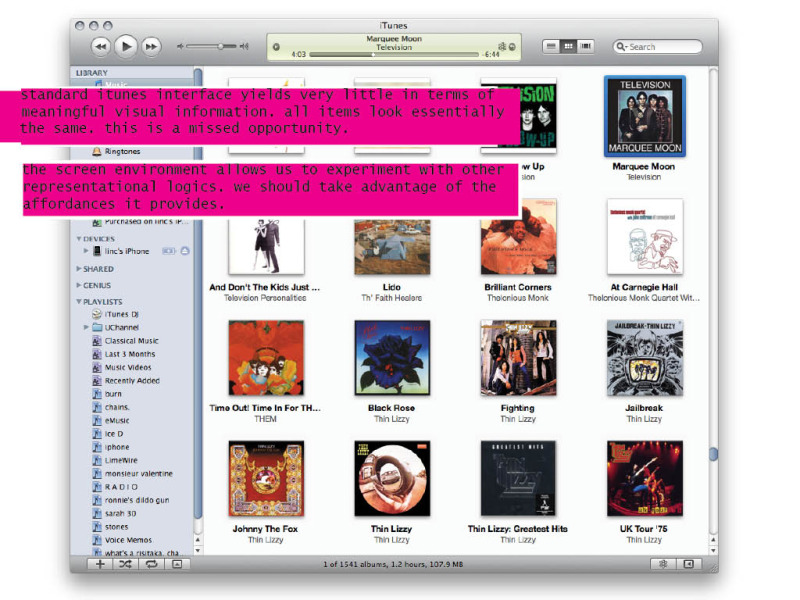
Task: Select the R A D I O playlist
Action: coord(115,487)
